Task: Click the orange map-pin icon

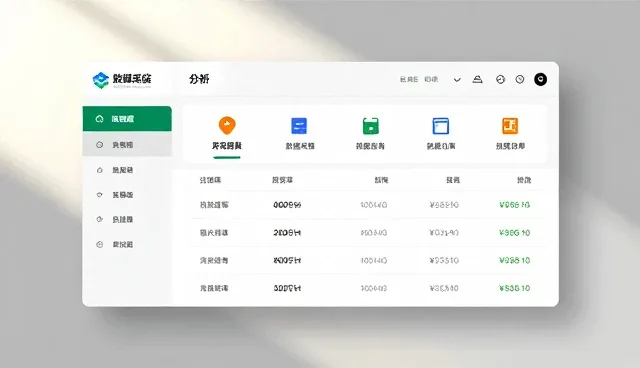Action: 227,125
